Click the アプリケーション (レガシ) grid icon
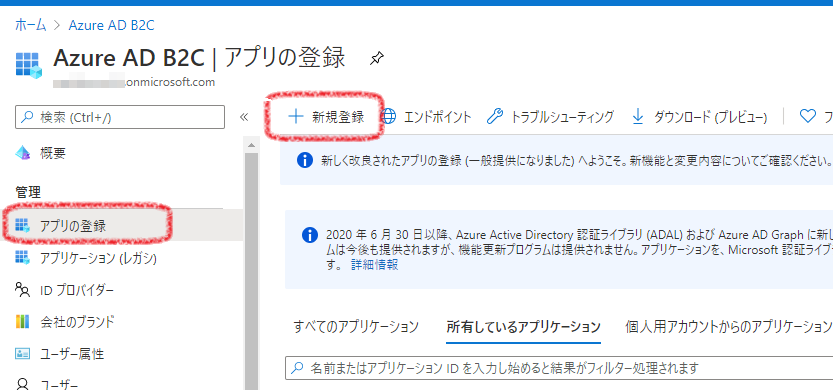The image size is (833, 390). coord(22,258)
